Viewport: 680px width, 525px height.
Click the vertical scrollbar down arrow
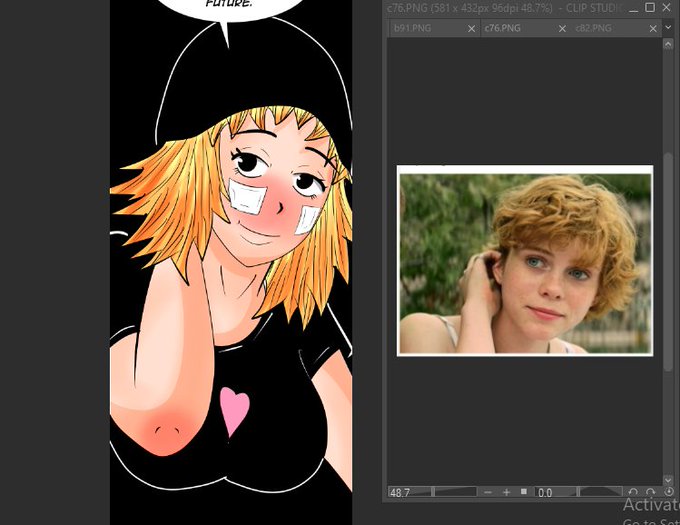click(x=668, y=479)
